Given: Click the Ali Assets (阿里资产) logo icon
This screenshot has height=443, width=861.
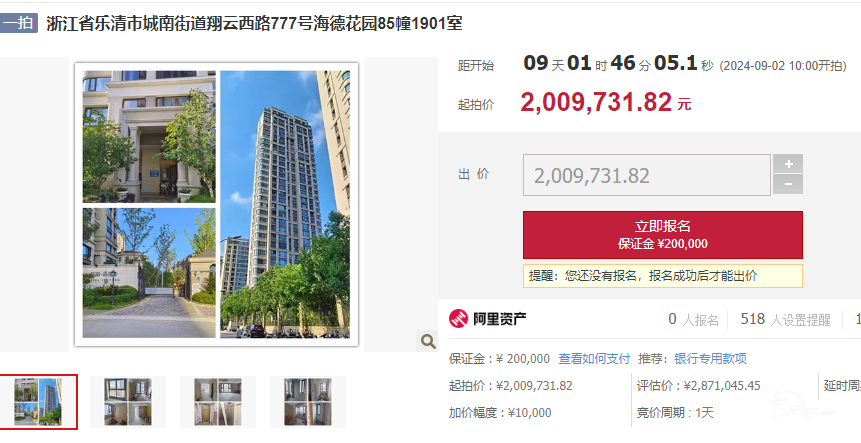Looking at the screenshot, I should click(x=459, y=318).
